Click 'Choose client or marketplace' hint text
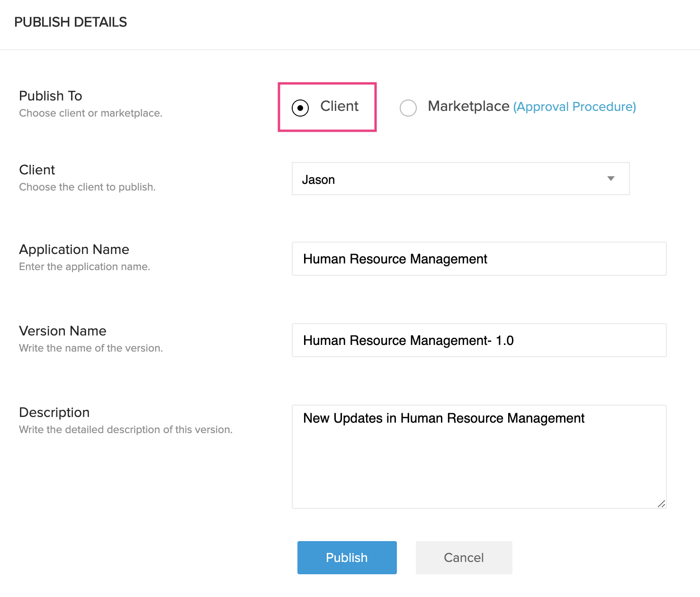The height and width of the screenshot is (597, 700). coord(90,113)
